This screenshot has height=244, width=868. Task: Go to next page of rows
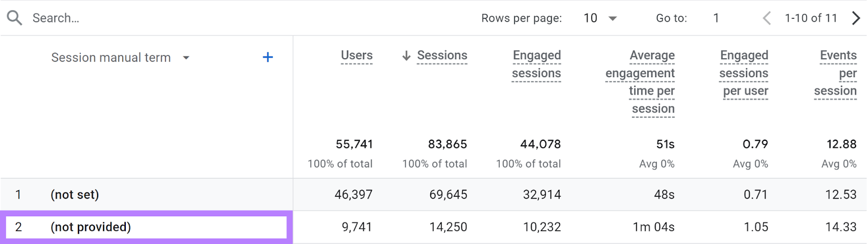[856, 18]
